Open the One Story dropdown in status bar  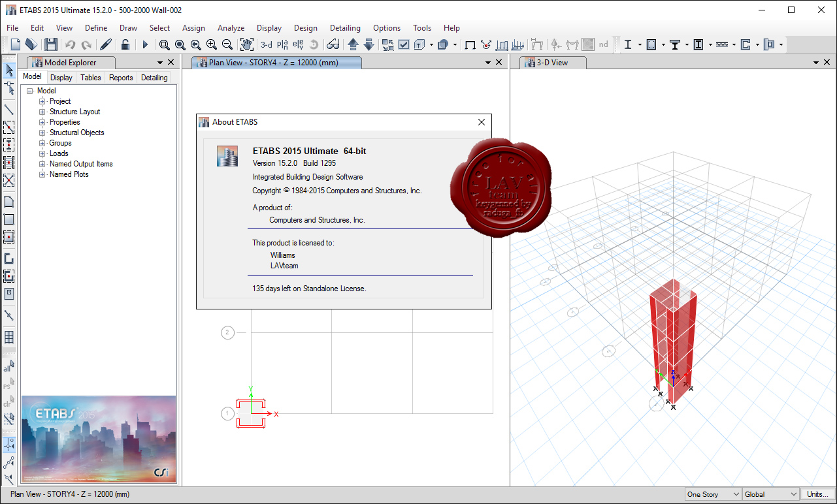pos(713,495)
